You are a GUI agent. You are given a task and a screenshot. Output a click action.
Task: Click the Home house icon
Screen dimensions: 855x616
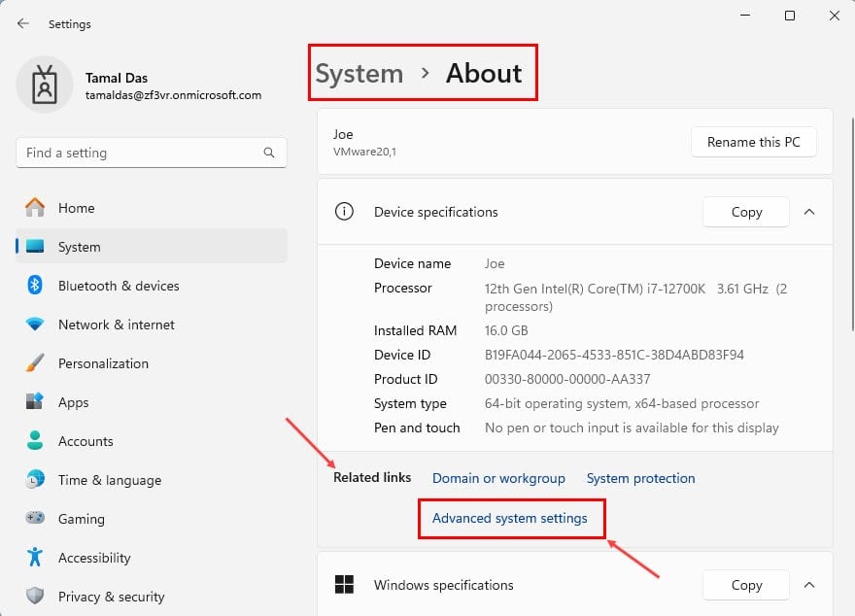(35, 208)
